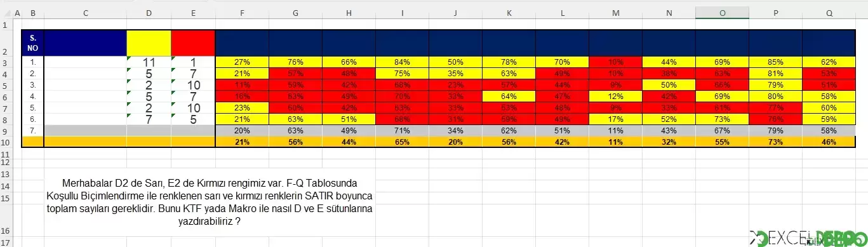Click the S. NO header cell
This screenshot has height=247, width=868.
click(x=33, y=43)
